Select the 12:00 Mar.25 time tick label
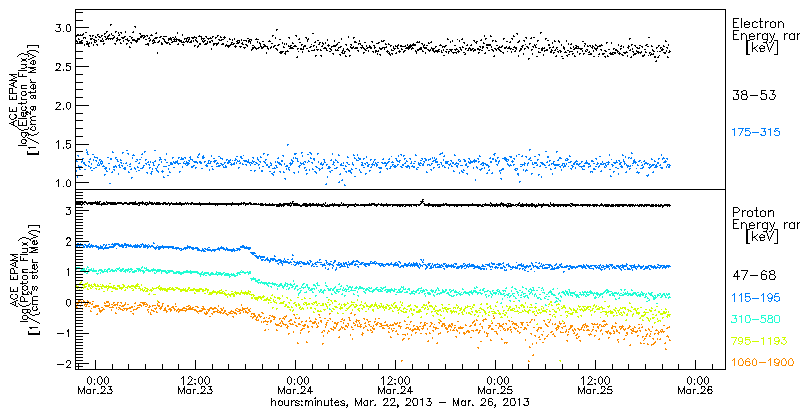The image size is (800, 410). tap(596, 386)
